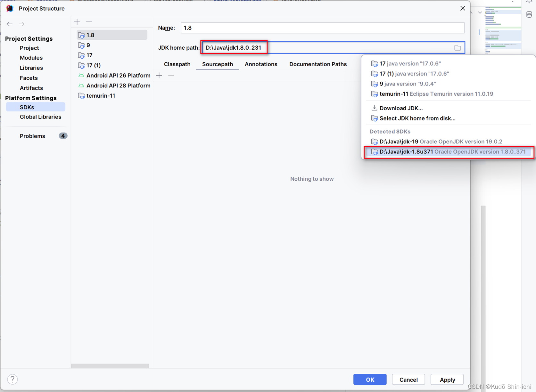Select the temurin-11 SDK in the list
This screenshot has width=536, height=392.
point(112,95)
